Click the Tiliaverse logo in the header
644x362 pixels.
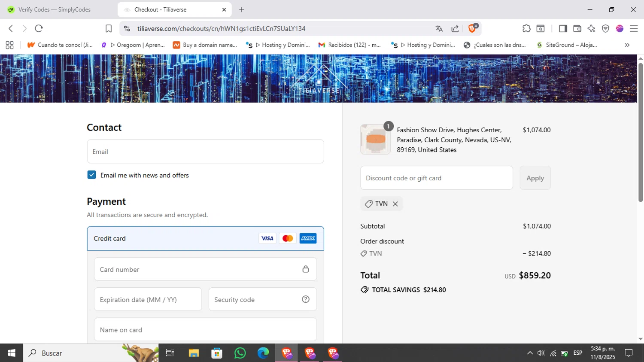point(319,79)
